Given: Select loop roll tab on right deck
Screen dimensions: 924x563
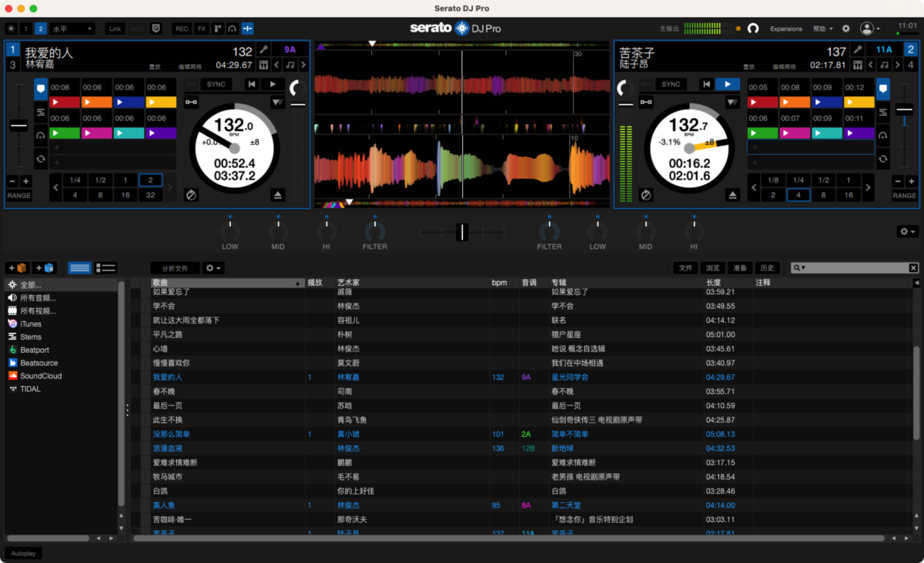Looking at the screenshot, I should pos(883,159).
